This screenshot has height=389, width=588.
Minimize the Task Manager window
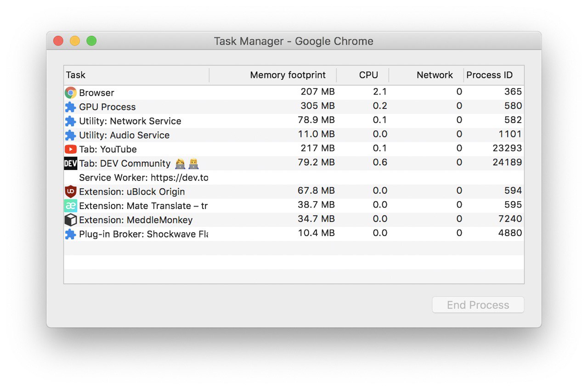click(x=75, y=41)
